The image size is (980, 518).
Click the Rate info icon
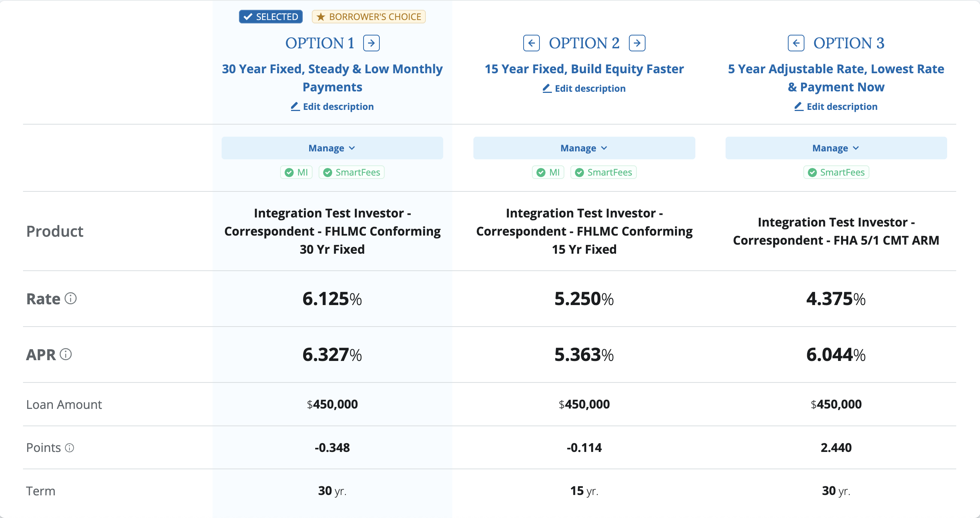pos(70,298)
